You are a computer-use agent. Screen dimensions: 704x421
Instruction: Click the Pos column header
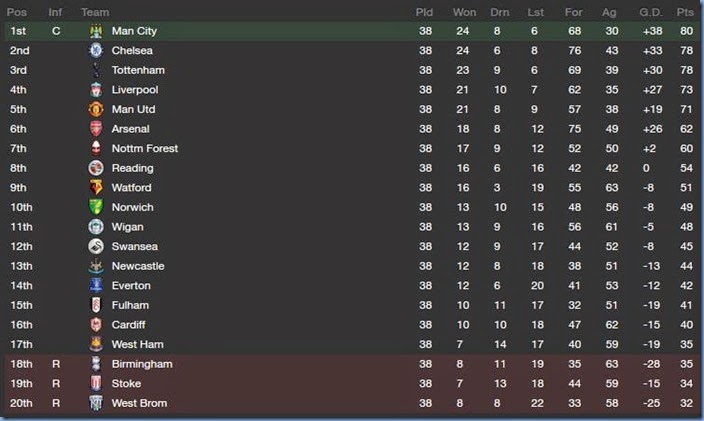click(17, 12)
